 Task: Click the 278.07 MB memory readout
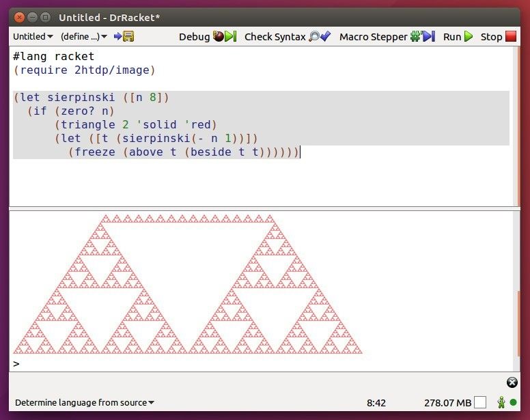point(447,403)
